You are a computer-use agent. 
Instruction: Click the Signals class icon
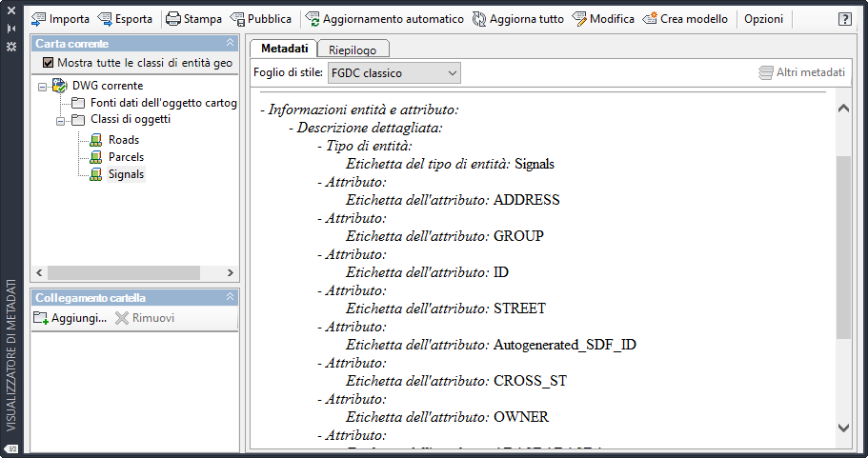click(96, 174)
